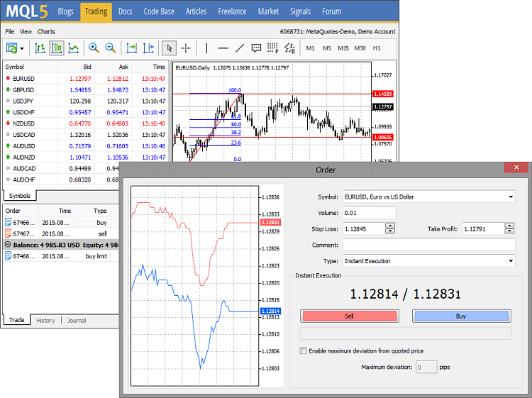Activate the crosshair tool
532x398 pixels.
pos(186,48)
